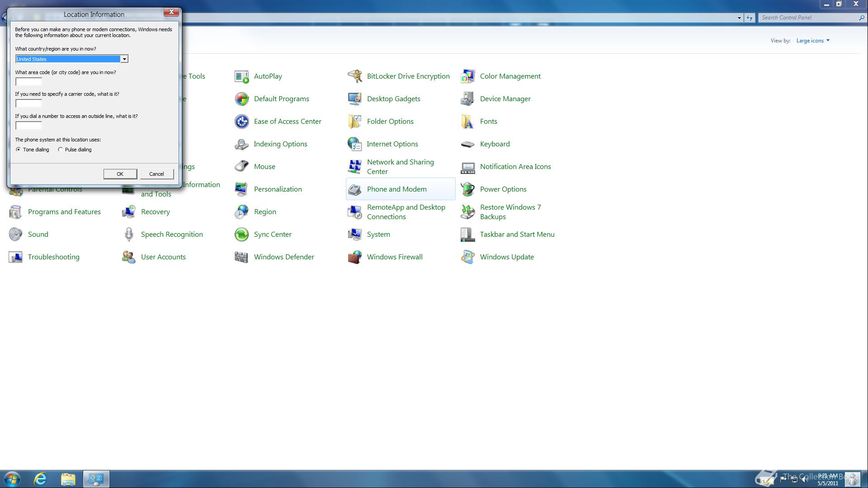
Task: Click the Region globe icon
Action: [241, 212]
